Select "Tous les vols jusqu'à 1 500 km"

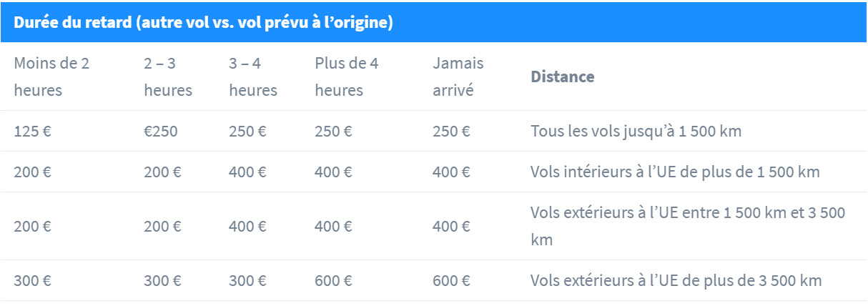636,132
